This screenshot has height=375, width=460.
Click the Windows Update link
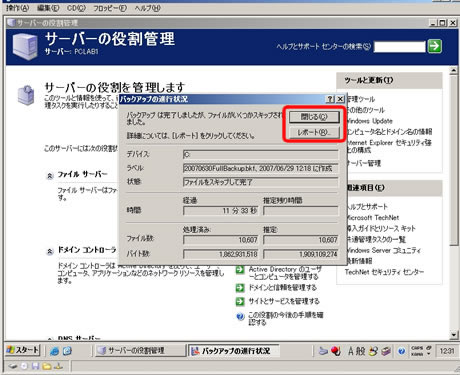point(369,121)
